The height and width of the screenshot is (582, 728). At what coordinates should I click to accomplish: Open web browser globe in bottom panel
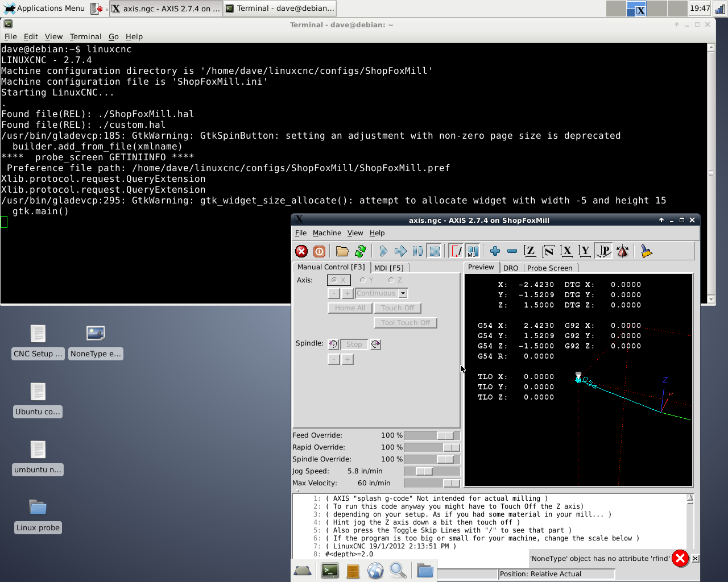click(x=375, y=571)
